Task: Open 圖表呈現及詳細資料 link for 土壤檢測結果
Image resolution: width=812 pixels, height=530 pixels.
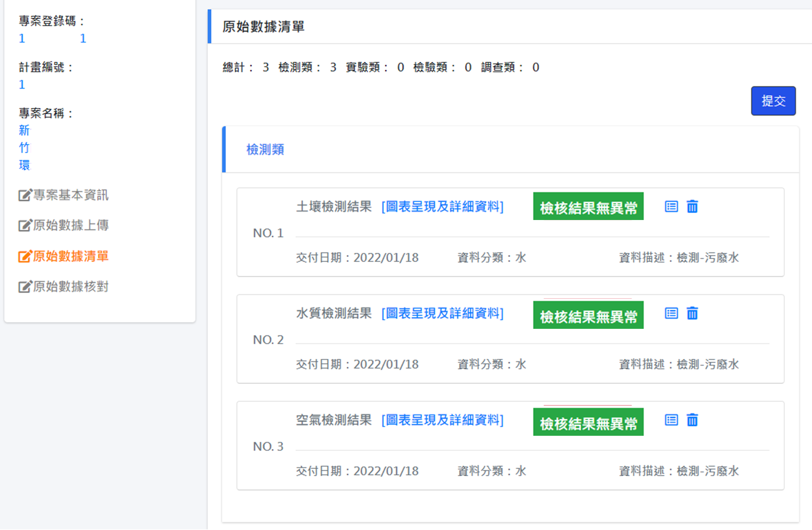Action: (x=442, y=206)
